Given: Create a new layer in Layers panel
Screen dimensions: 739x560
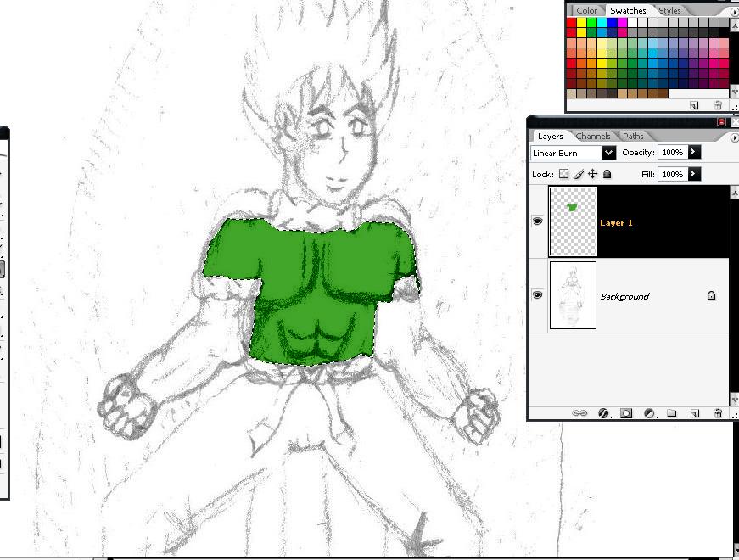Looking at the screenshot, I should click(694, 413).
